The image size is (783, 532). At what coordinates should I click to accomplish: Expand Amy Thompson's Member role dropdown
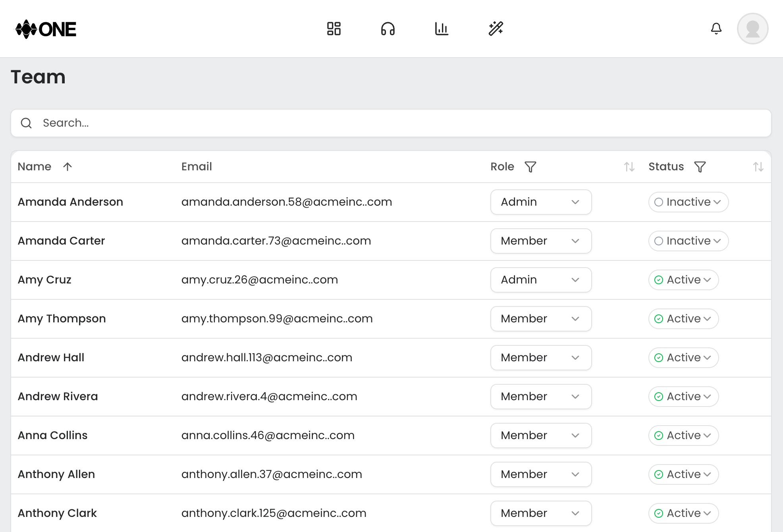point(541,319)
